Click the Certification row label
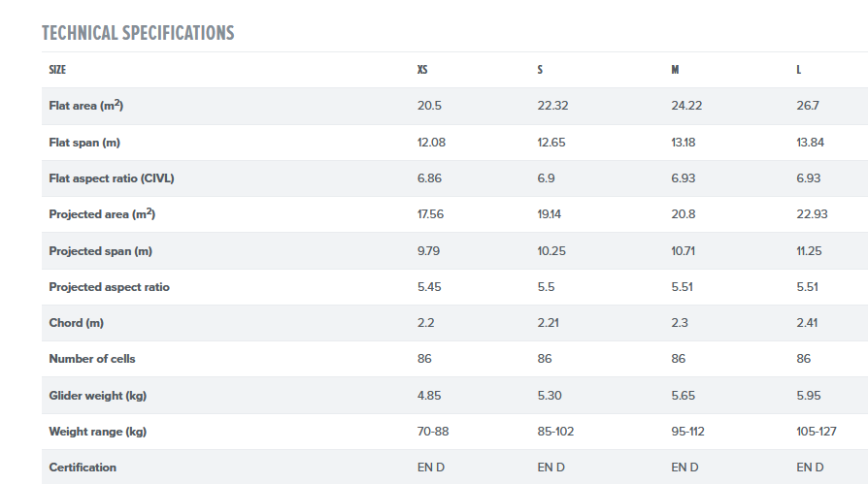The height and width of the screenshot is (484, 868). tap(83, 467)
